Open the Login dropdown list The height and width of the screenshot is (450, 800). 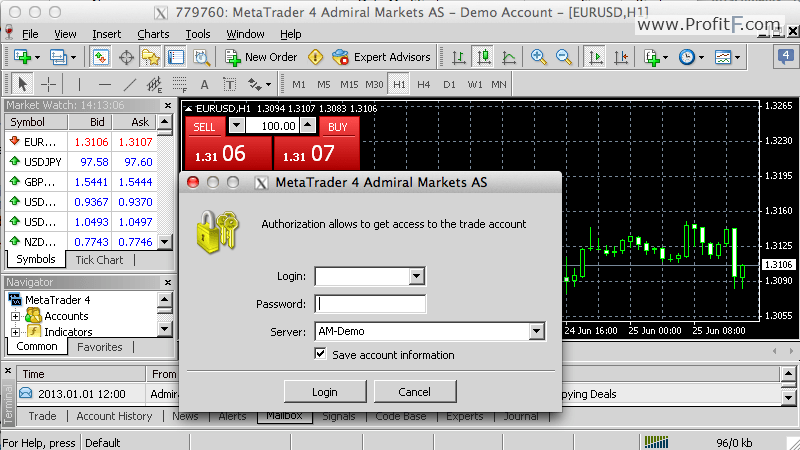[x=418, y=276]
